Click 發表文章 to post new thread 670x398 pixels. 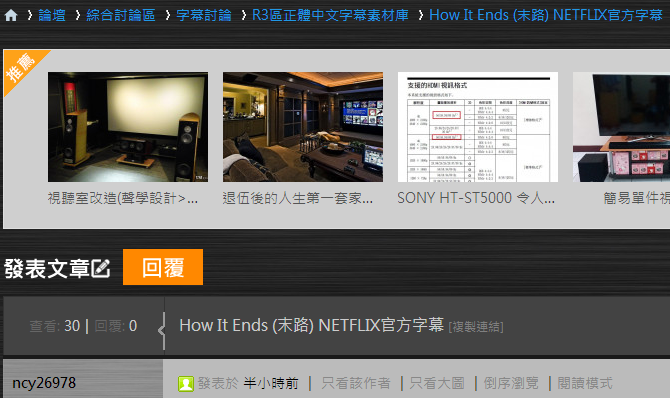[x=57, y=268]
